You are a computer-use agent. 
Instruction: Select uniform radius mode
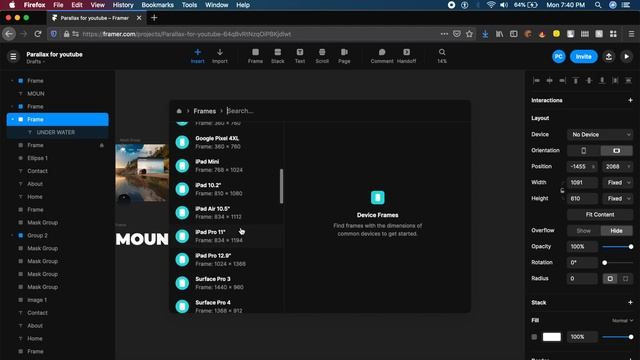[610, 279]
